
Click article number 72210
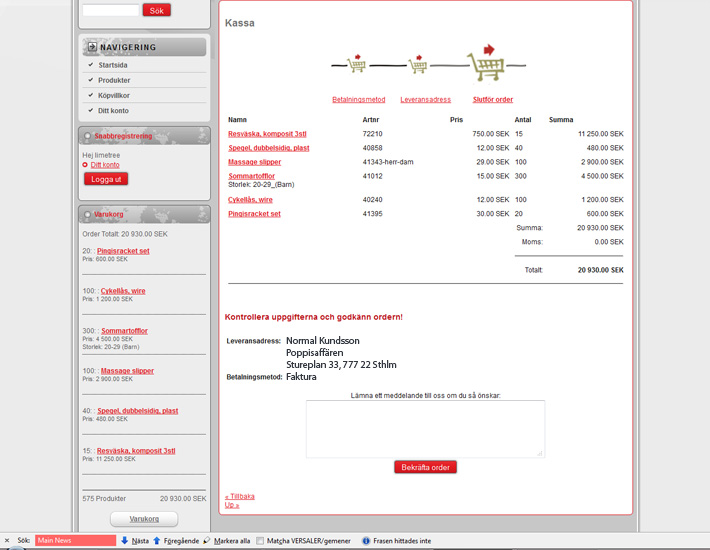point(372,134)
